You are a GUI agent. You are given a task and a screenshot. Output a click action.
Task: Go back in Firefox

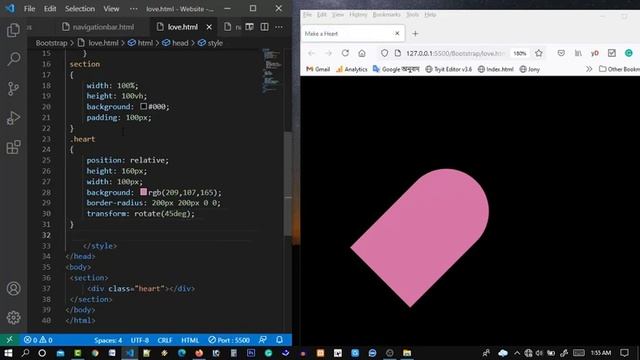click(x=311, y=53)
